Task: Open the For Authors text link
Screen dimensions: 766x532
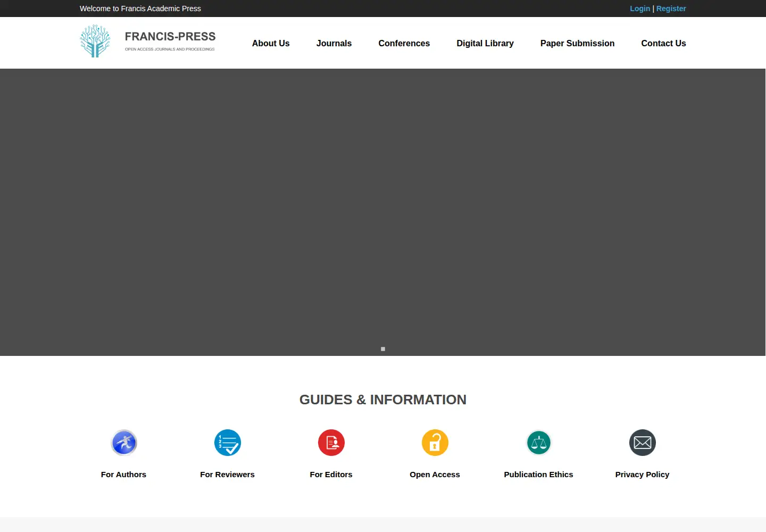Action: click(123, 475)
